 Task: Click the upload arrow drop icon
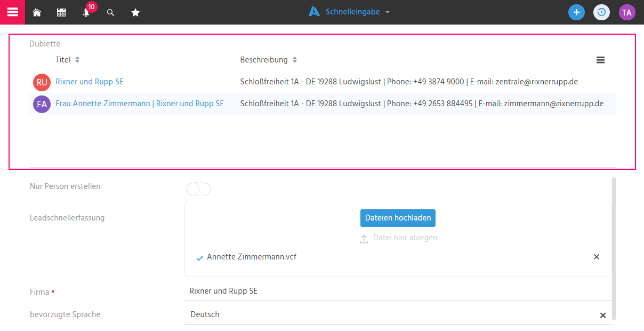364,239
